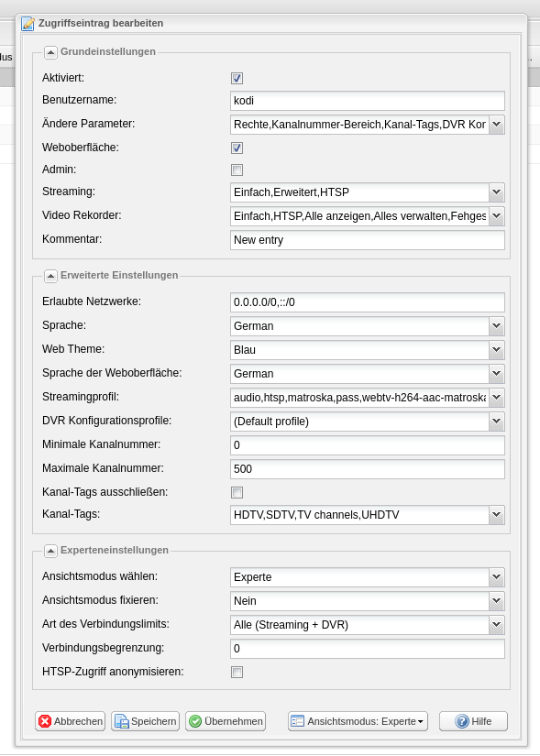
Task: Click the Kommentar field with New entry
Action: (x=368, y=240)
